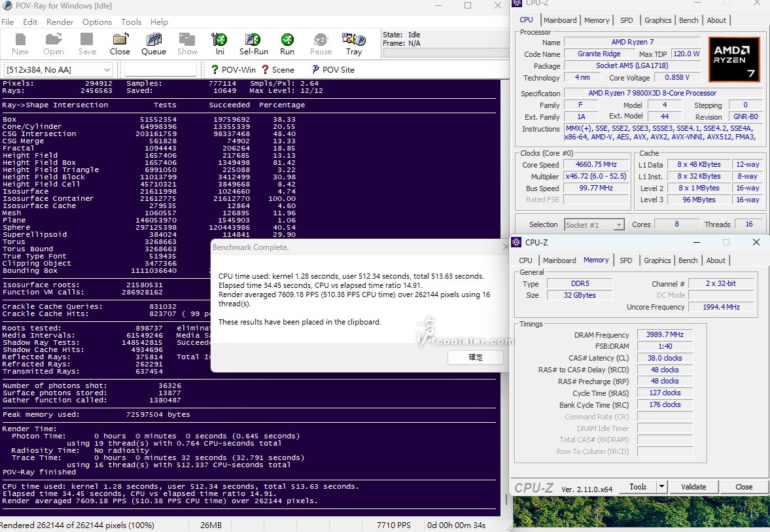This screenshot has width=770, height=532.
Task: Click CPU-Z Memory window title icon
Action: pyautogui.click(x=516, y=242)
